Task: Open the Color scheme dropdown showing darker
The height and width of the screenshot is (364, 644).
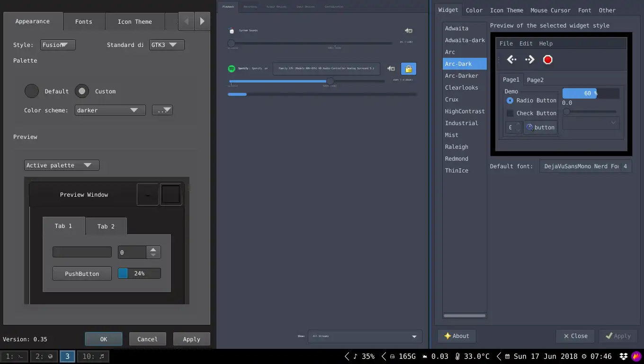Action: pyautogui.click(x=110, y=110)
